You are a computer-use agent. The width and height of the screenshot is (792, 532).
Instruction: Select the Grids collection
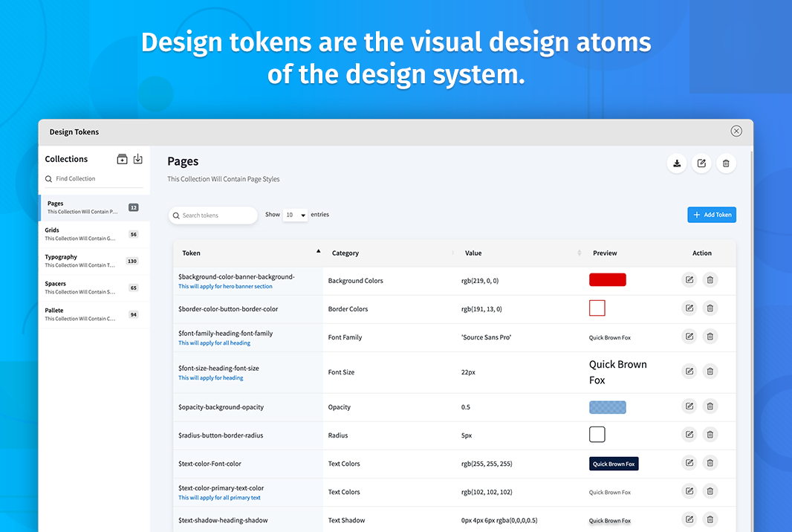coord(89,233)
